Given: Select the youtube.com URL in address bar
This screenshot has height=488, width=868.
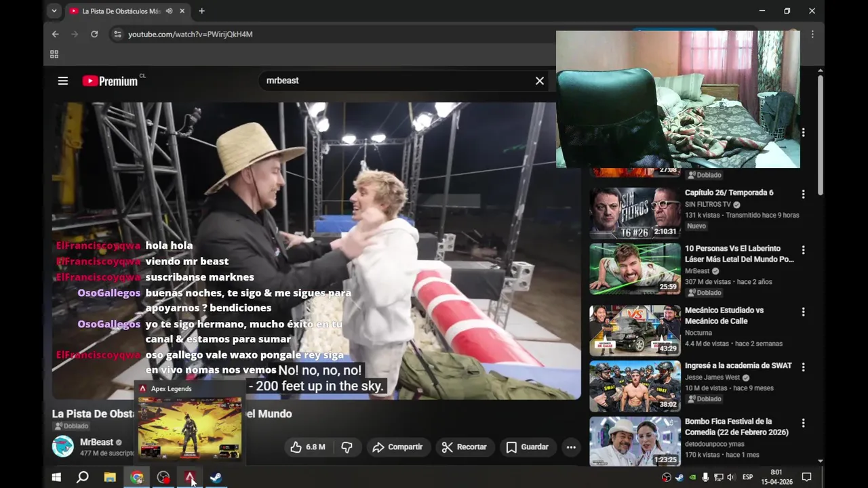Looking at the screenshot, I should [x=191, y=34].
